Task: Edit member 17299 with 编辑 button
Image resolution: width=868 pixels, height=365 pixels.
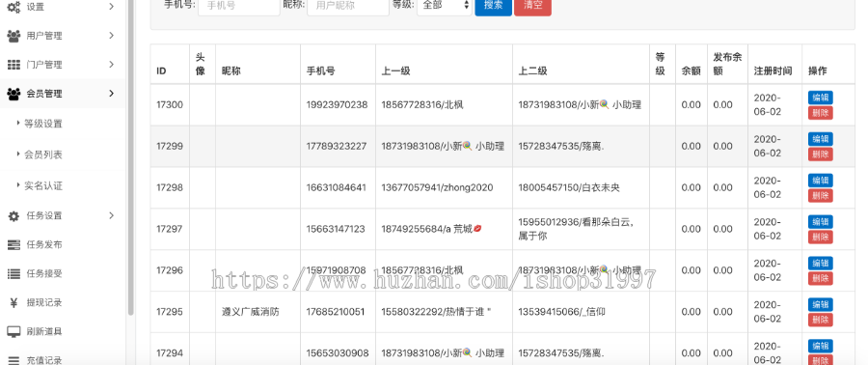Action: click(x=821, y=139)
